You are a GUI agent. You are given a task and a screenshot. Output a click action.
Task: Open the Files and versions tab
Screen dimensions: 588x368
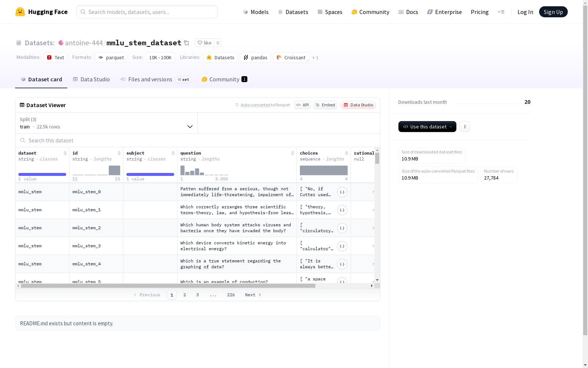click(x=155, y=79)
